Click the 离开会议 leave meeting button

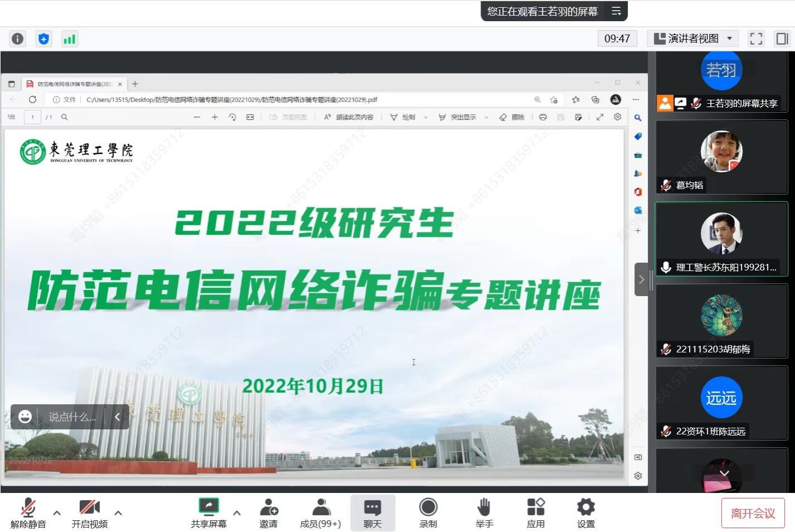coord(753,513)
